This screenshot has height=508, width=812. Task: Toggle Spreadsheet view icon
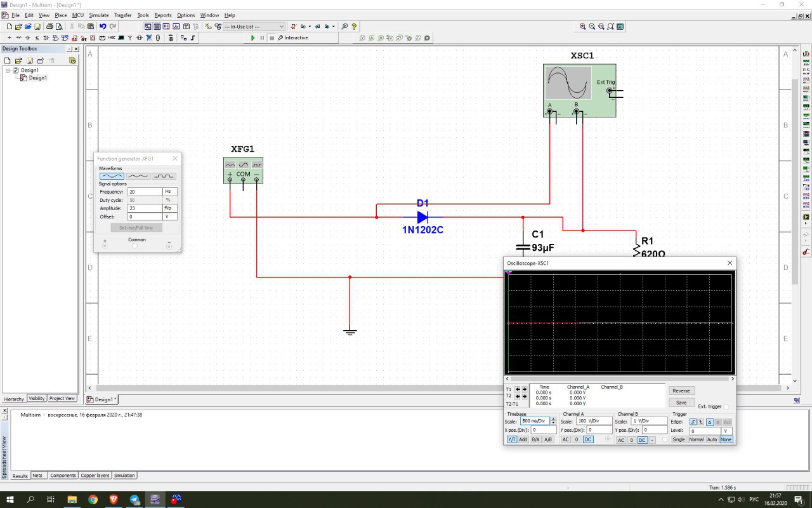[x=157, y=27]
